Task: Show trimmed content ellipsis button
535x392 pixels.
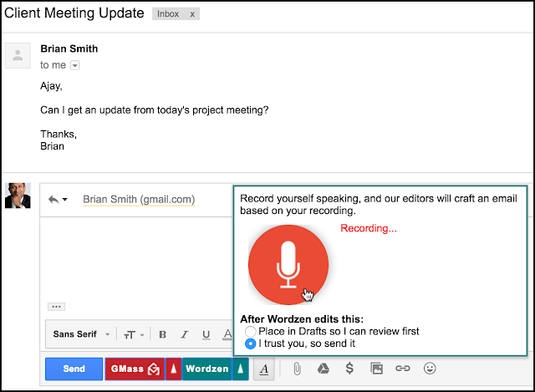Action: pyautogui.click(x=56, y=307)
